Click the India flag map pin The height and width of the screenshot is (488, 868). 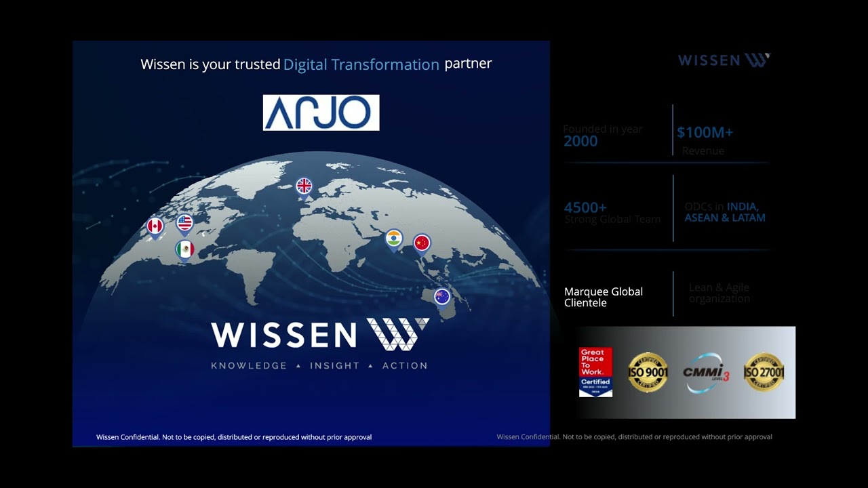394,240
